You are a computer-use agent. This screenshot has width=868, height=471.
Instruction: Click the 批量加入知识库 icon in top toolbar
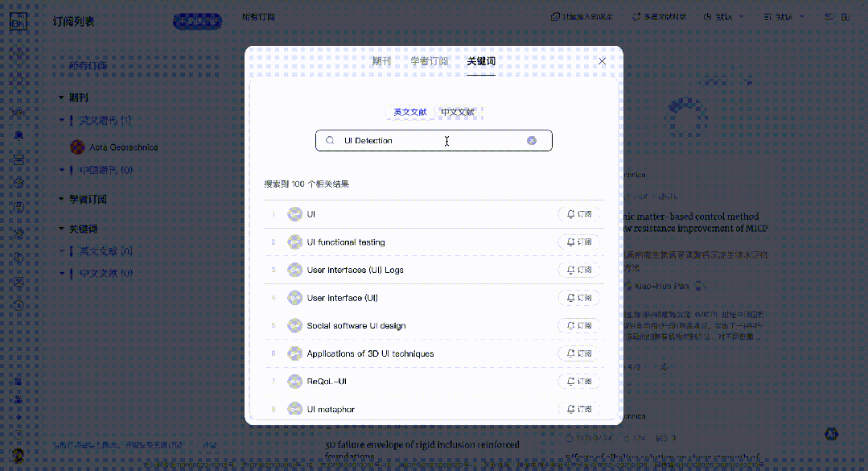point(555,17)
